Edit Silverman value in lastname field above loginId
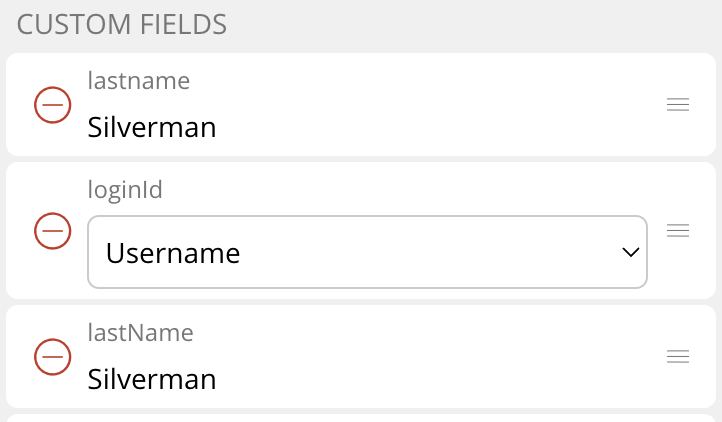Screen dimensions: 722x422 coord(152,127)
